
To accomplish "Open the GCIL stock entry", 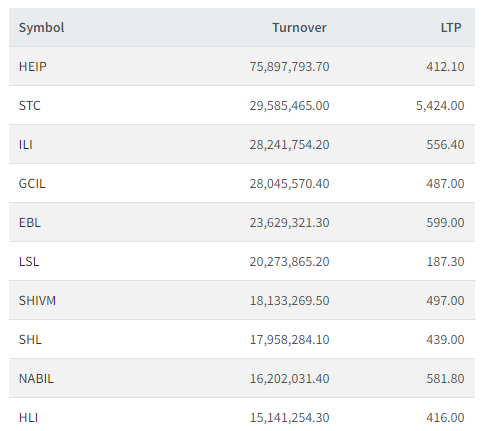I will point(32,184).
